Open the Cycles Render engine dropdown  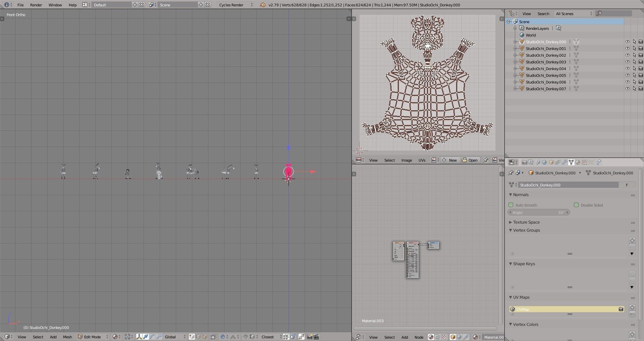click(236, 5)
